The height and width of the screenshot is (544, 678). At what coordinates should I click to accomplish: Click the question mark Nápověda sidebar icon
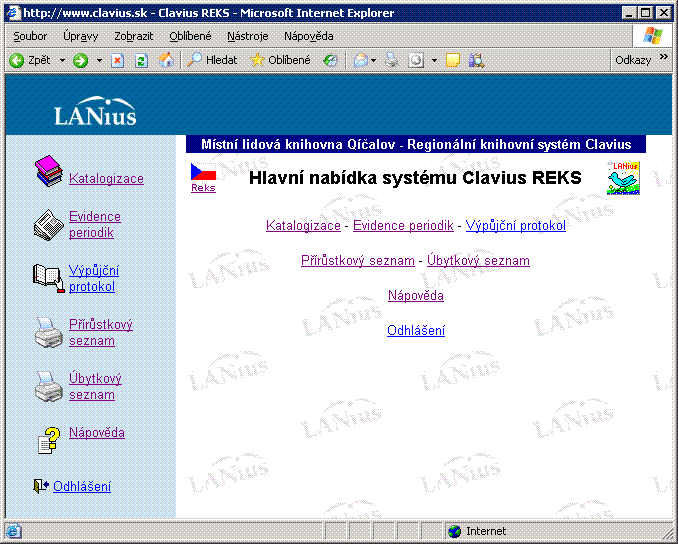click(x=49, y=440)
